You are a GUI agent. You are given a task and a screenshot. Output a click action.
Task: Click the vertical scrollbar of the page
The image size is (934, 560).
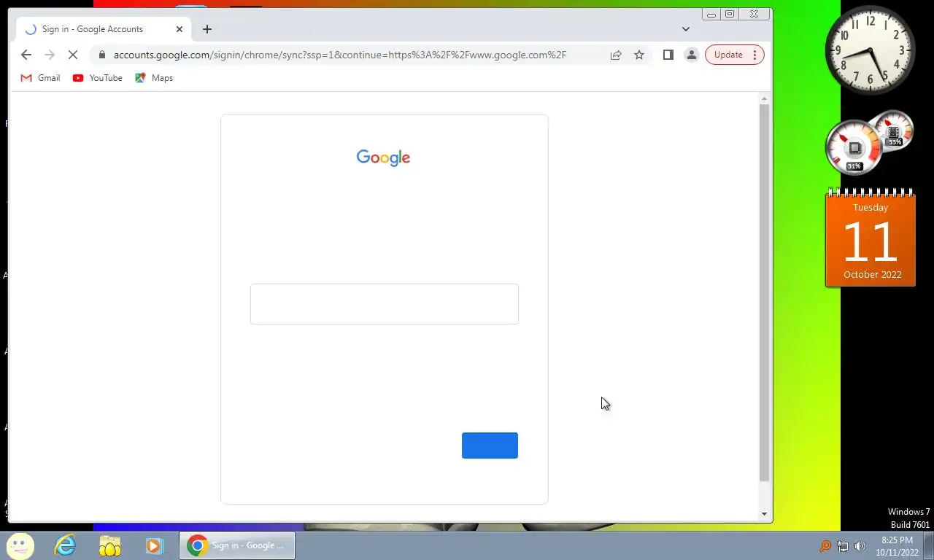[765, 292]
